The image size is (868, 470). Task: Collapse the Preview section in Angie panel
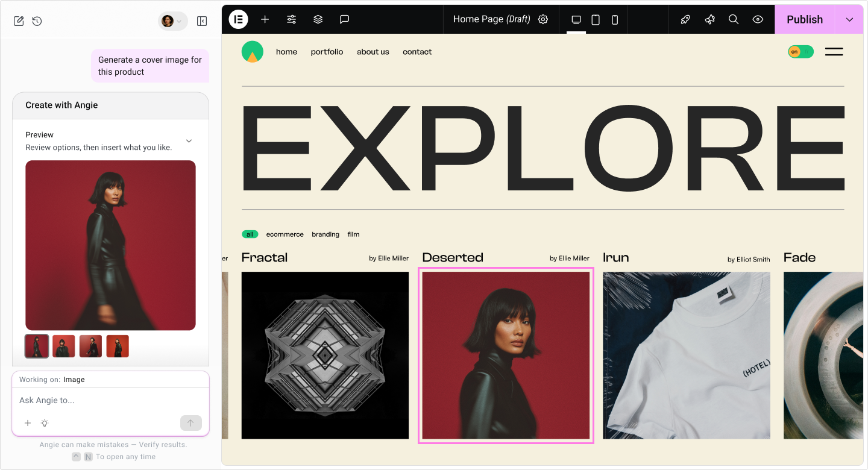coord(189,140)
